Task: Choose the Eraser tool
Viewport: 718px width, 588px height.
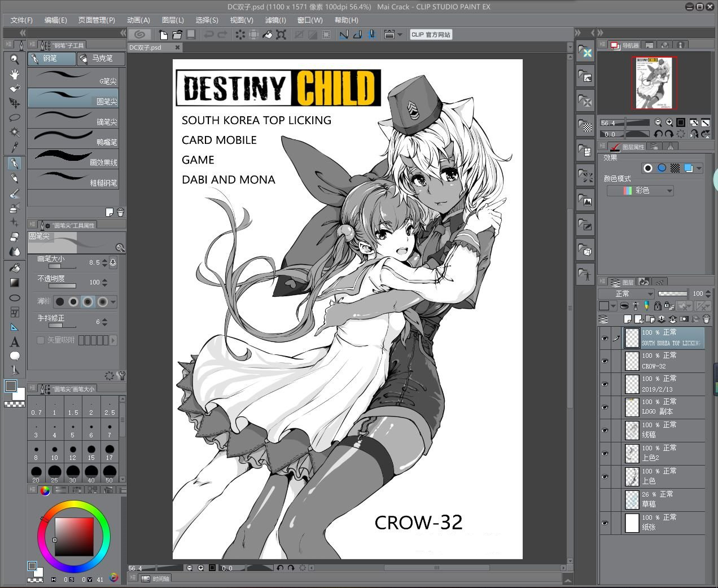Action: point(15,237)
